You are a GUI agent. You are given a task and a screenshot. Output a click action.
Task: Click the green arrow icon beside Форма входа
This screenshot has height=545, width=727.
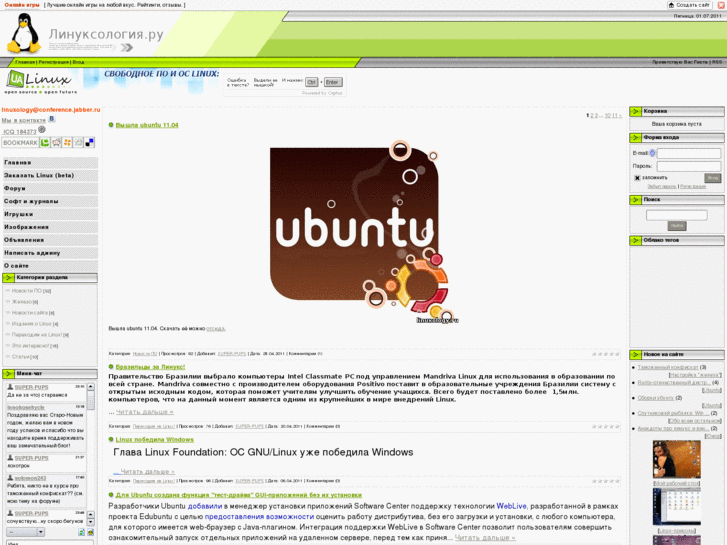coord(635,138)
